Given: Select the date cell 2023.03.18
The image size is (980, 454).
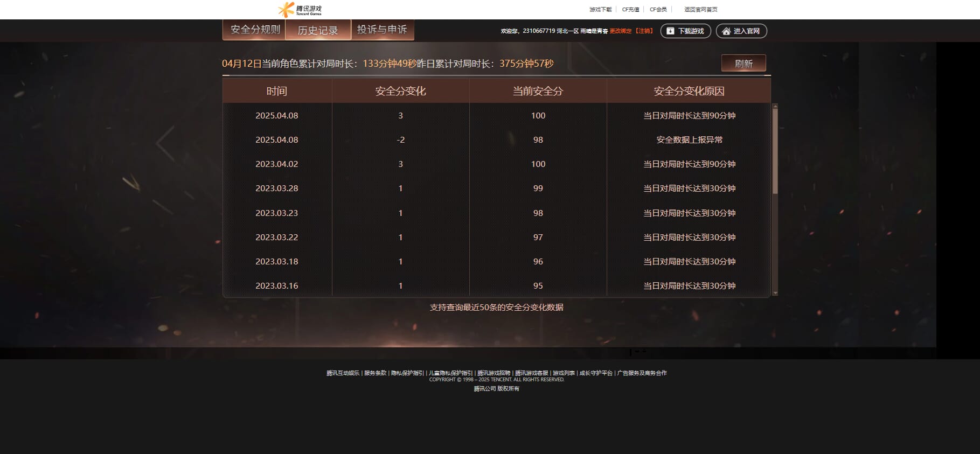Looking at the screenshot, I should pyautogui.click(x=277, y=262).
